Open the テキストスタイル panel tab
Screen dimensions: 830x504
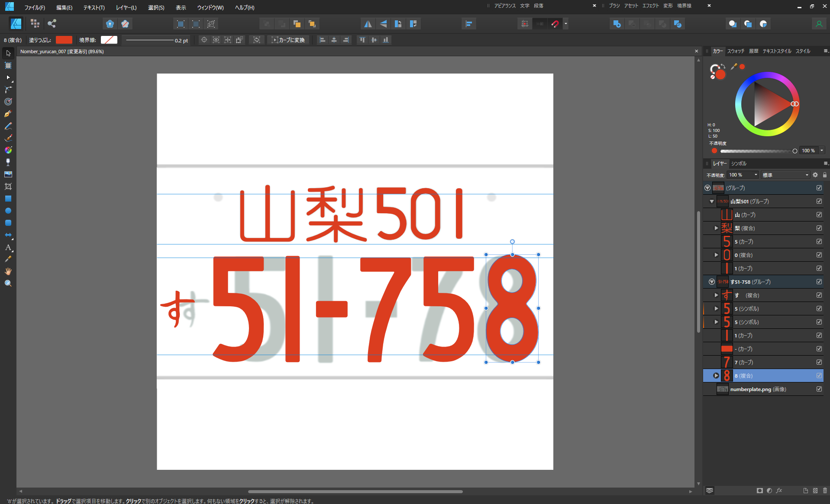[x=777, y=51]
